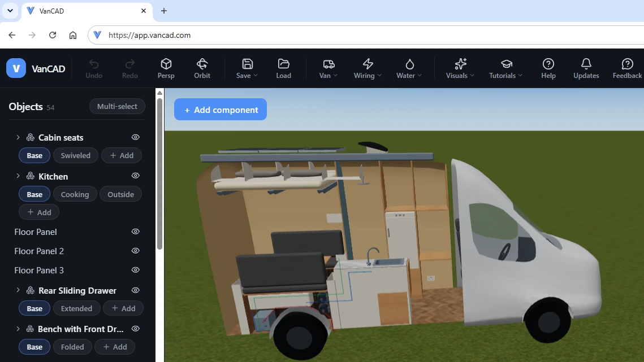Select Cooking state for Kitchen

(75, 194)
